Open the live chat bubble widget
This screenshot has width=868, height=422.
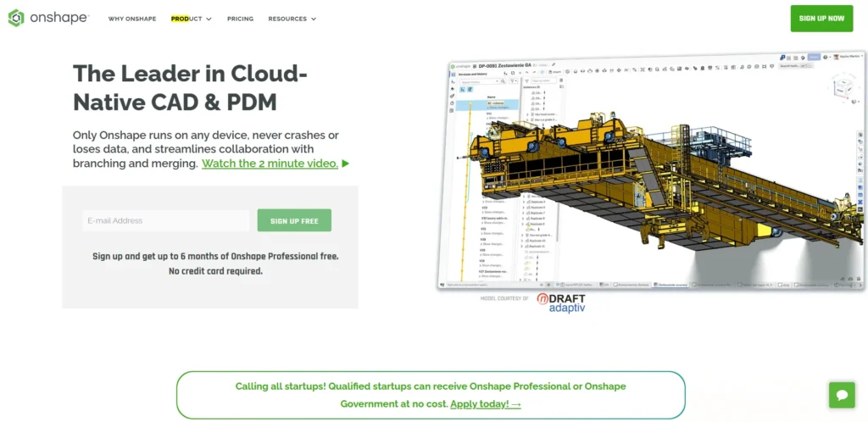pos(842,395)
